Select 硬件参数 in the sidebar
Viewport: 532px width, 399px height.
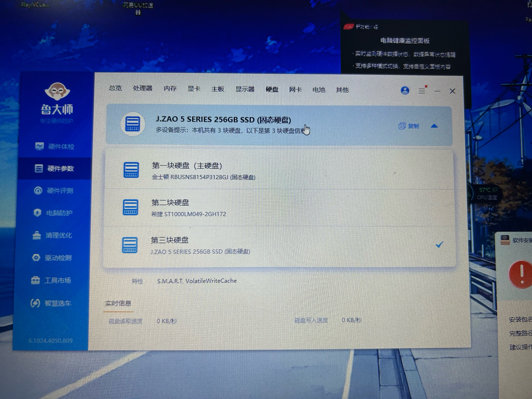(x=54, y=168)
